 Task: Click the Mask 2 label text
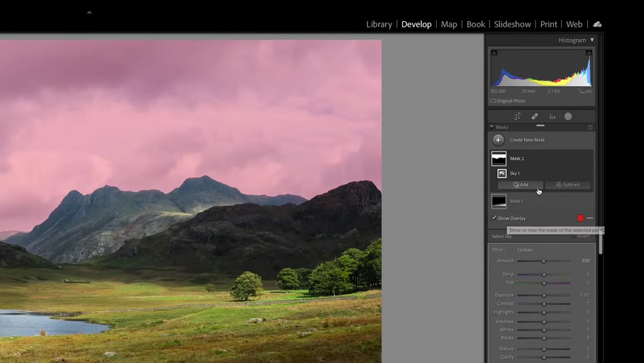click(x=517, y=159)
